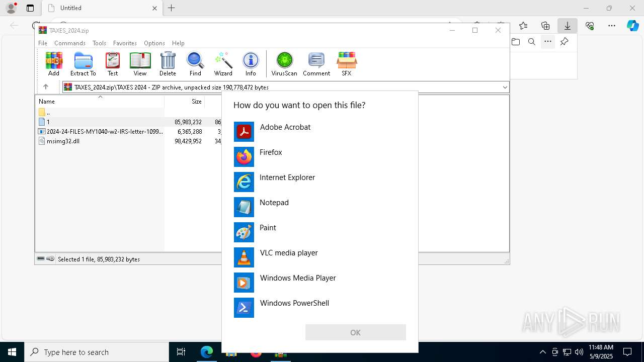
Task: Click the Extract To toolbar icon
Action: [x=83, y=64]
